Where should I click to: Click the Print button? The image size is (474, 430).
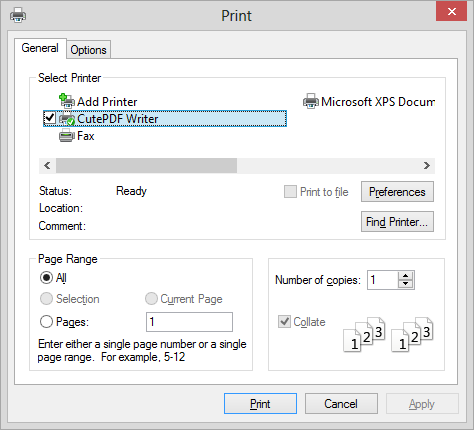click(x=260, y=404)
